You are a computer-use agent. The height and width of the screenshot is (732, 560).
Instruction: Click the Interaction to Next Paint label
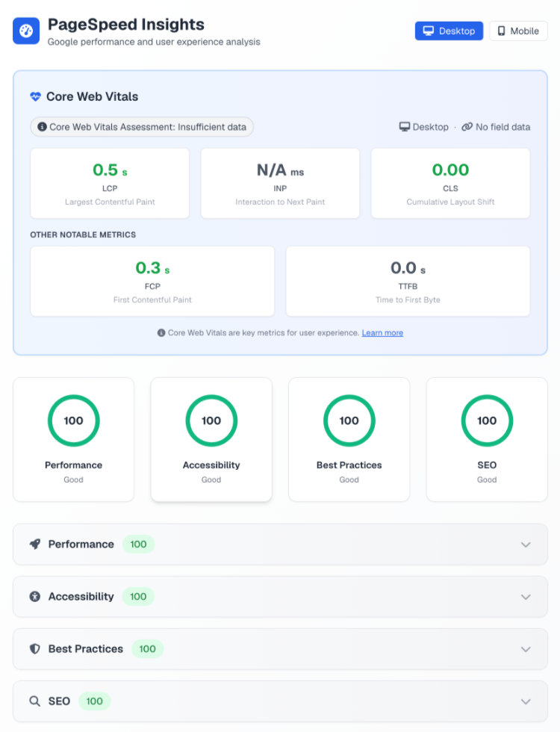280,202
